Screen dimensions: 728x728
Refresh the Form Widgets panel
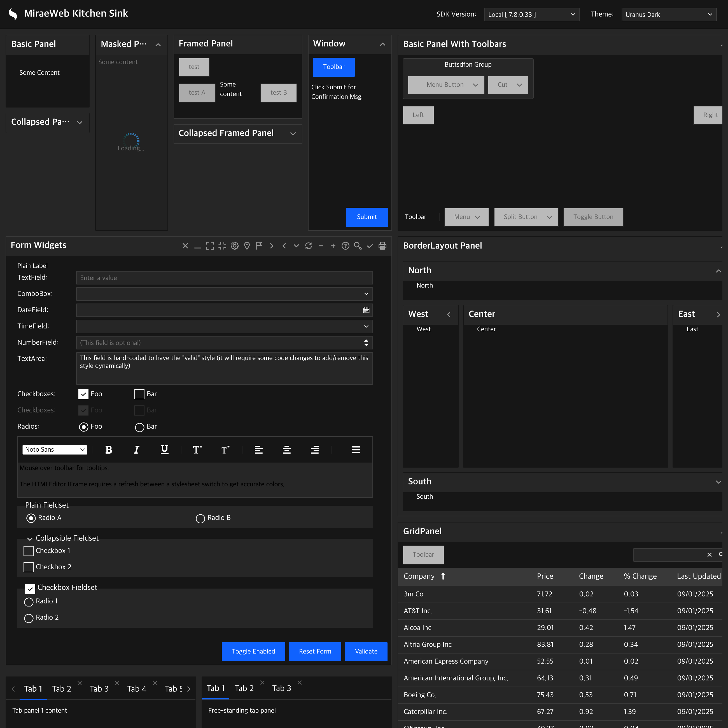pyautogui.click(x=309, y=246)
